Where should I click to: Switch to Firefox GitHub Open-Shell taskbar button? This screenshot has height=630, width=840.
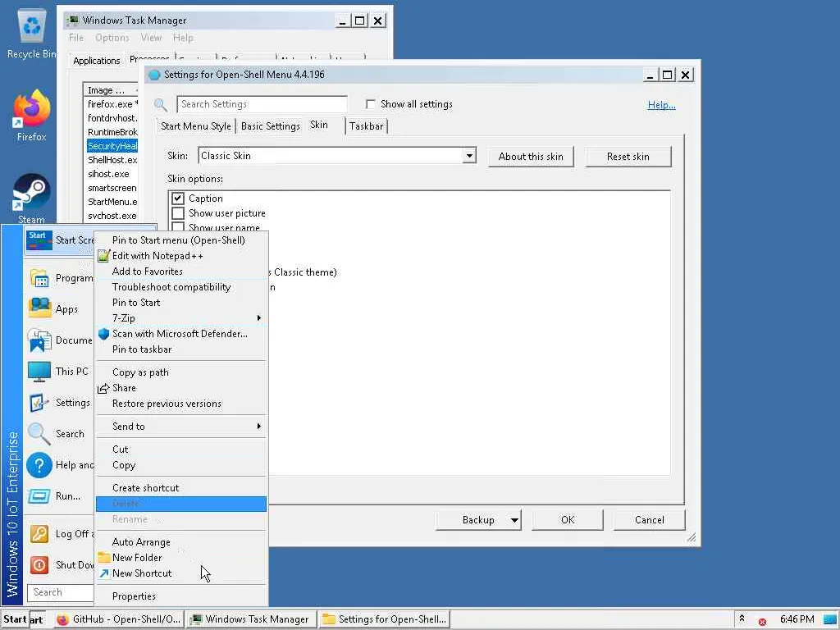[x=119, y=619]
